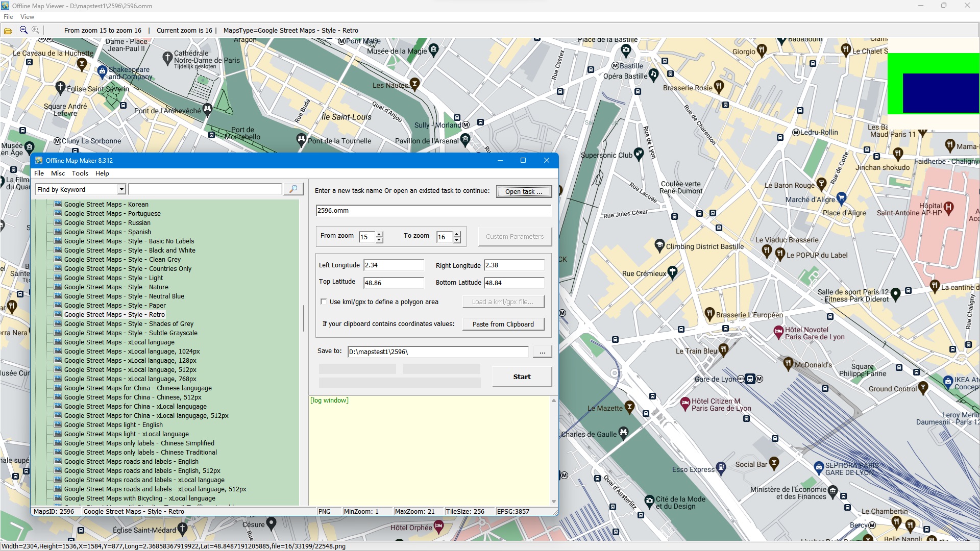The height and width of the screenshot is (551, 980).
Task: Select 'Google Street Maps - Style - Subtle Grayscale'
Action: pos(131,333)
